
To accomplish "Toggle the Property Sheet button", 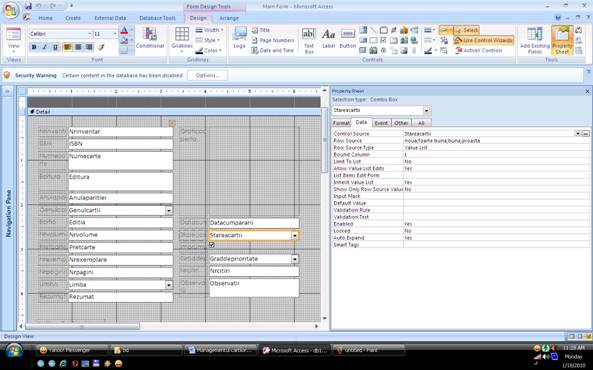I will tap(562, 40).
